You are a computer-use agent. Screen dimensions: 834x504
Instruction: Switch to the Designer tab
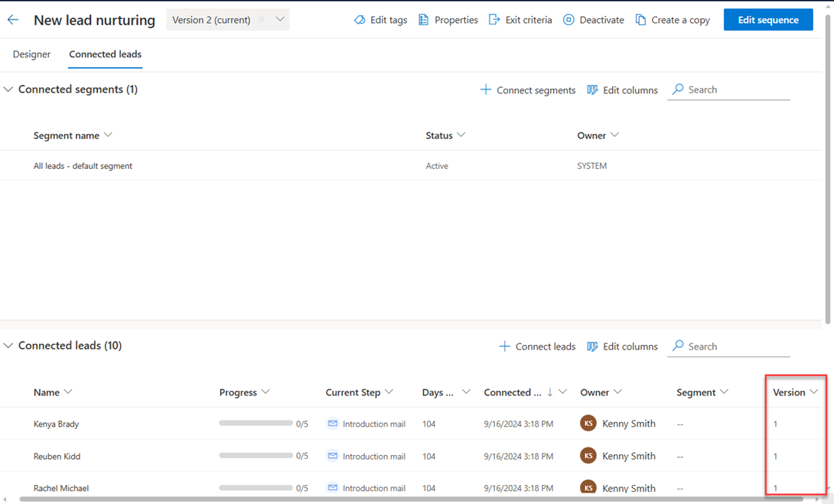pyautogui.click(x=31, y=54)
